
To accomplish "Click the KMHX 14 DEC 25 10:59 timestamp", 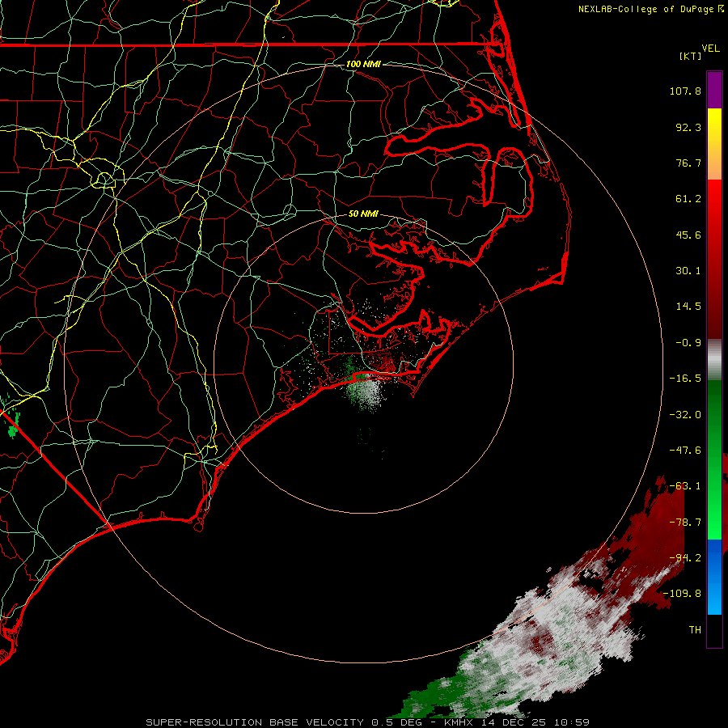I will (x=516, y=722).
